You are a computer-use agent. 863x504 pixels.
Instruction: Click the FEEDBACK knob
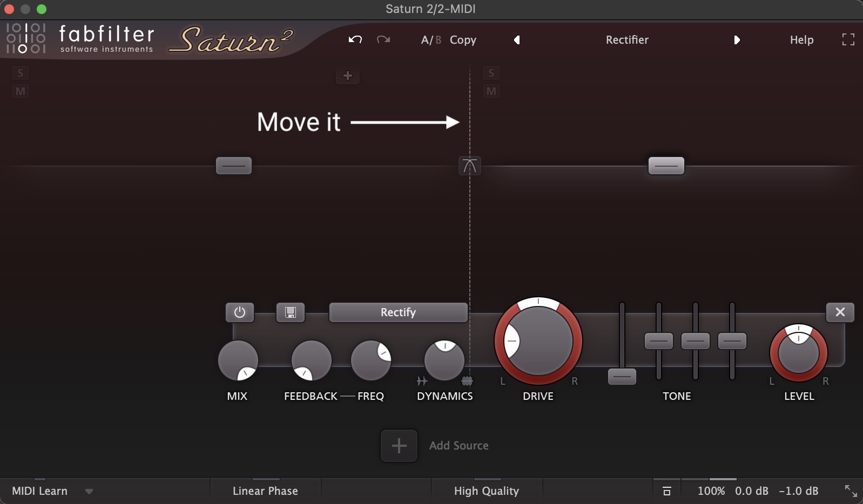(312, 360)
